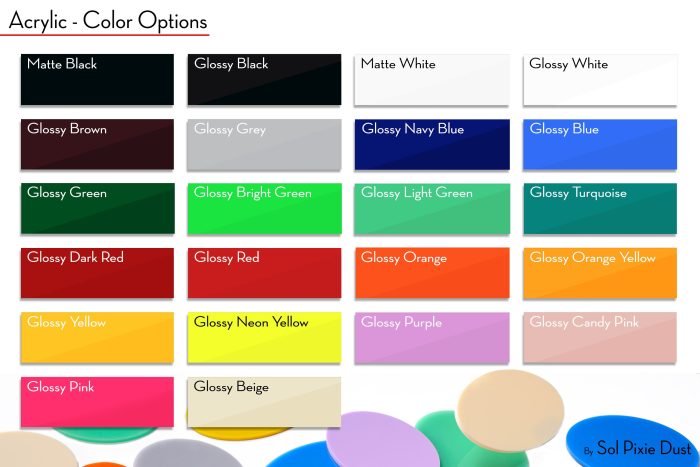Select the Glossy Purple acrylic swatch

432,338
